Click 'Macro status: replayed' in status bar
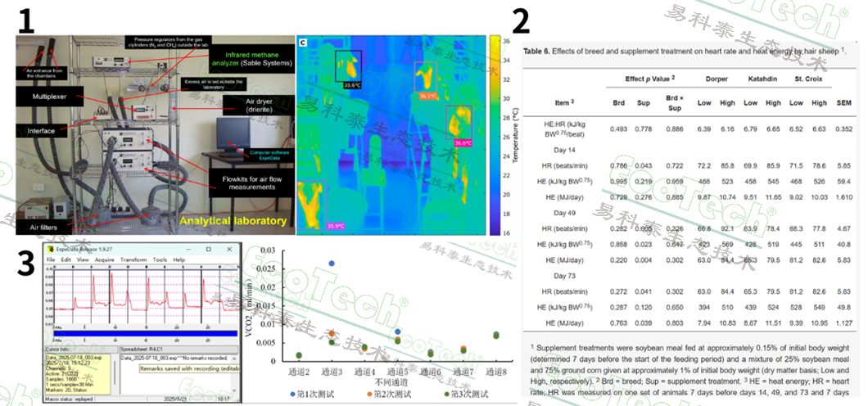 [x=69, y=399]
